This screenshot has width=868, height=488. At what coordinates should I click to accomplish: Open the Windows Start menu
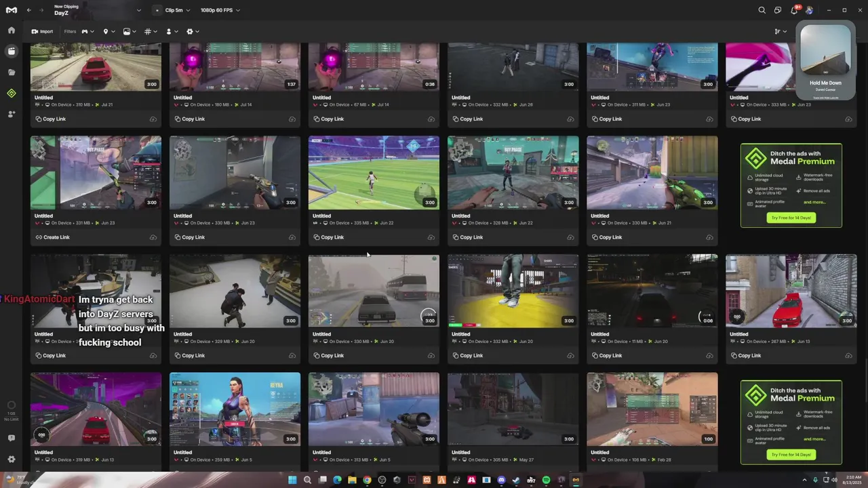coord(292,481)
